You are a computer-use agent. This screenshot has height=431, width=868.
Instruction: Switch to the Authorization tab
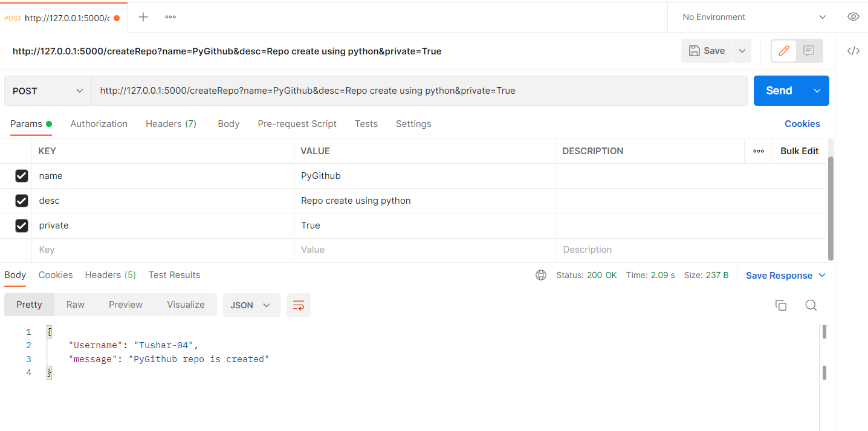pos(99,123)
